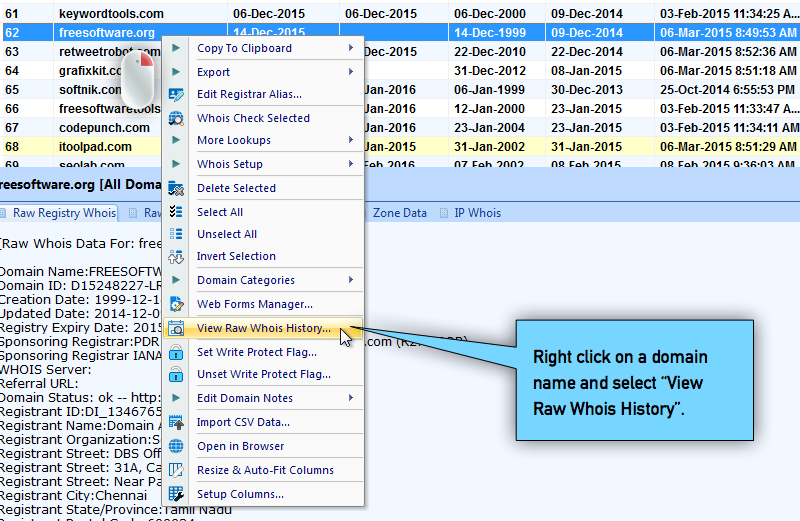This screenshot has width=800, height=521.
Task: Click the Open in Browser globe icon
Action: coord(176,446)
